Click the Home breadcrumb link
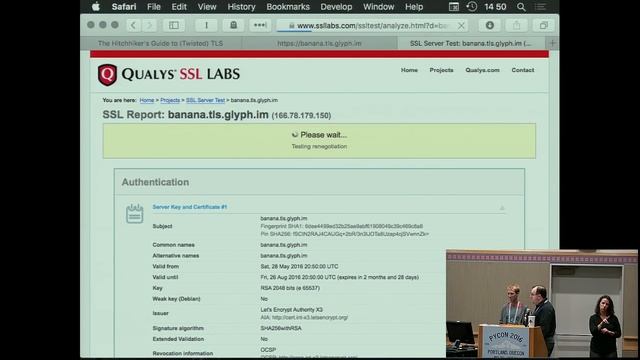The image size is (640, 360). click(x=147, y=100)
